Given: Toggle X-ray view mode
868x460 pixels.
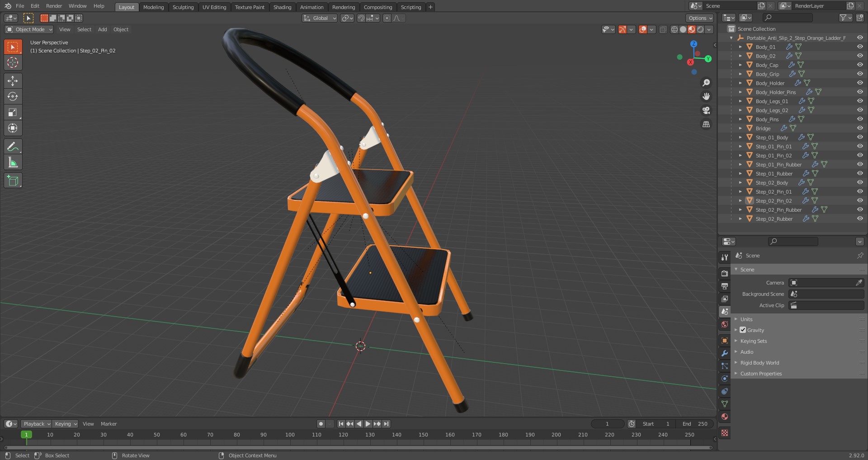Looking at the screenshot, I should tap(663, 29).
